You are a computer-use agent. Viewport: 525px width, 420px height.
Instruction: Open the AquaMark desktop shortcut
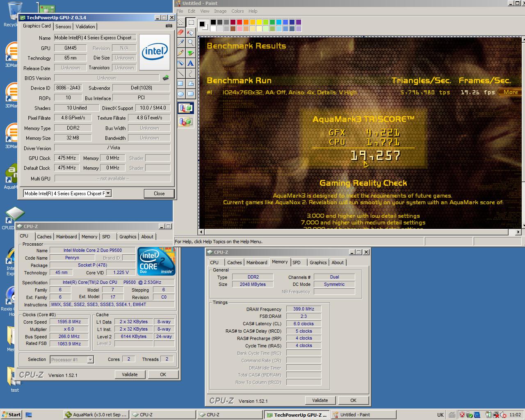point(11,176)
